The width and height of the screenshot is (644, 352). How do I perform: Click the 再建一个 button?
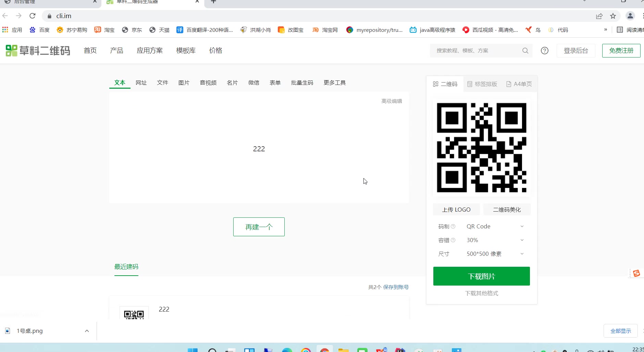coord(259,227)
